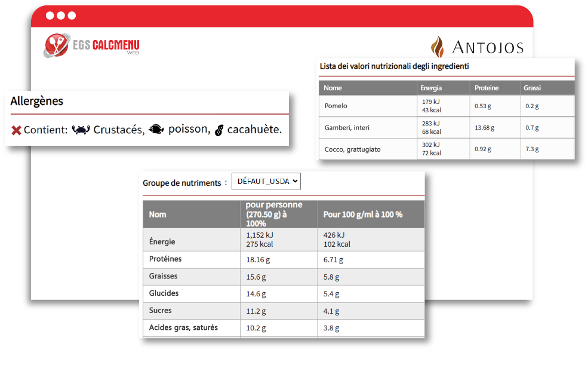Screen dimensions: 588x377
Task: Click the Groupe de nutriments label
Action: coord(182,183)
